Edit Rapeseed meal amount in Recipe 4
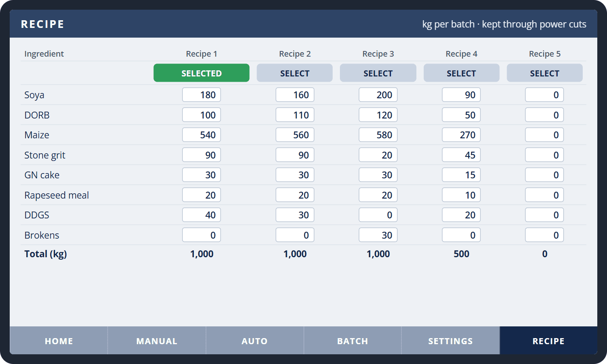 coord(461,195)
